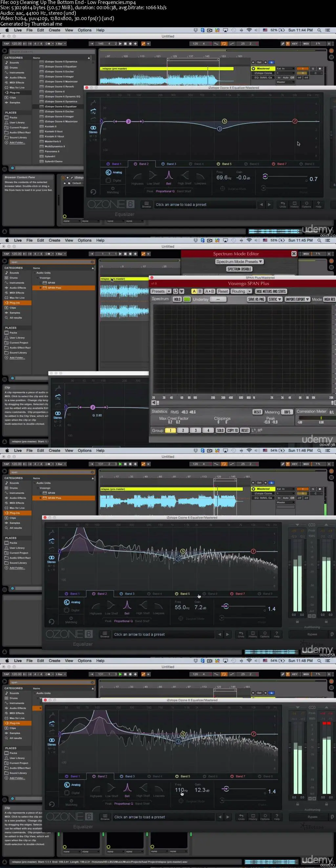Select Group 2 in SPAN Plus
Viewport: 336px width, 868px height.
(x=183, y=430)
